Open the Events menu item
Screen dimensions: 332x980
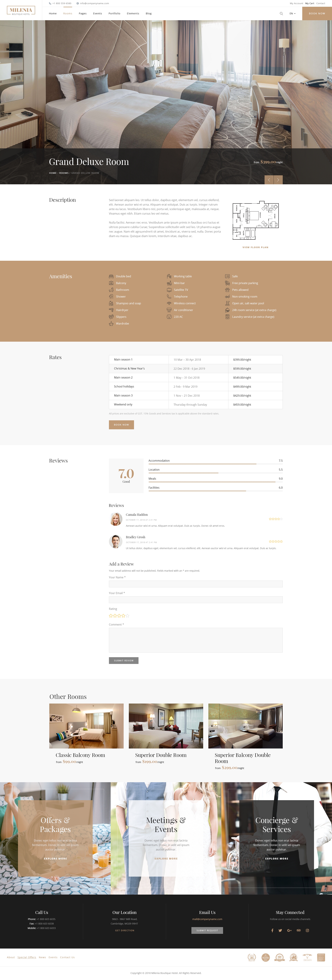click(x=97, y=13)
